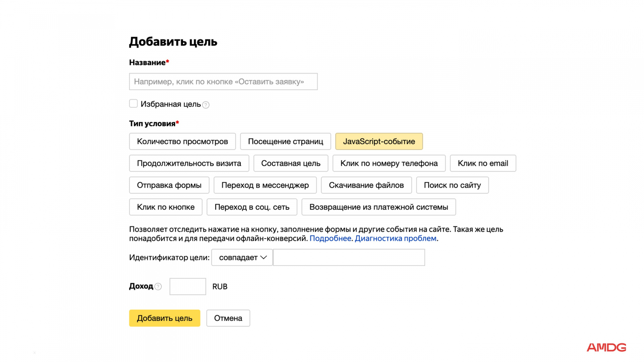Enable the Избранная цель checkbox

[134, 104]
